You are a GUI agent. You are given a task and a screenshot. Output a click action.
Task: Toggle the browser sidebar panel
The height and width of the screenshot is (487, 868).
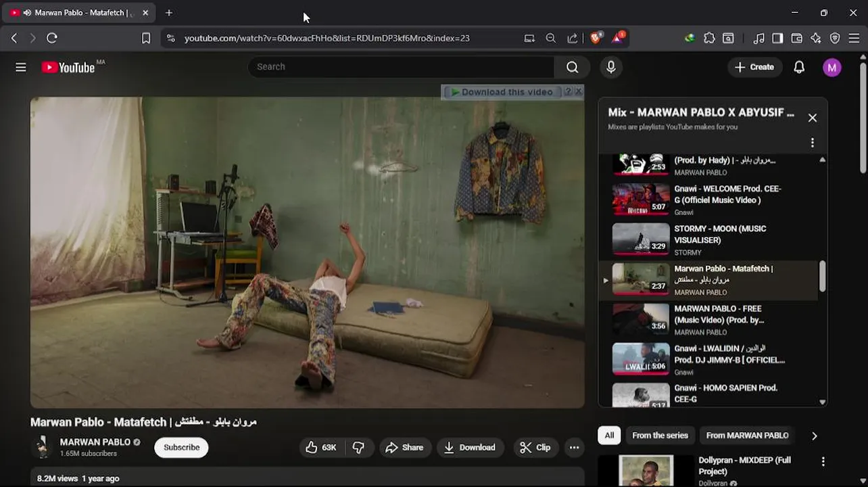tap(777, 38)
